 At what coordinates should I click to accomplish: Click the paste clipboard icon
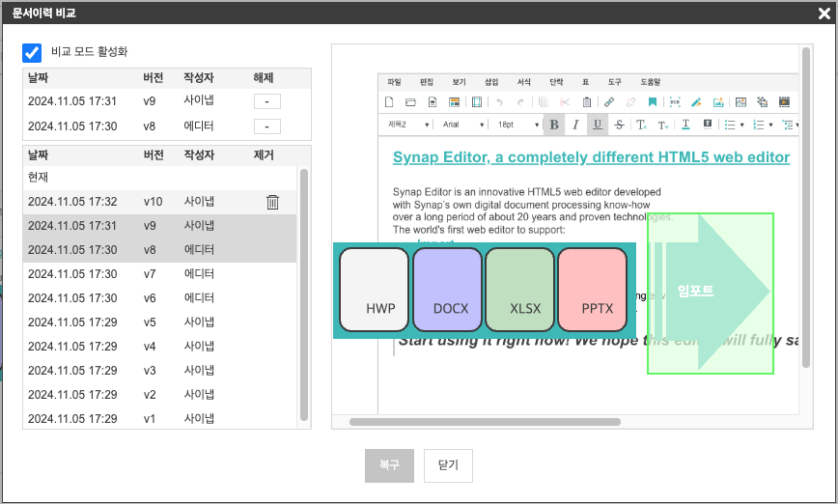click(x=586, y=101)
